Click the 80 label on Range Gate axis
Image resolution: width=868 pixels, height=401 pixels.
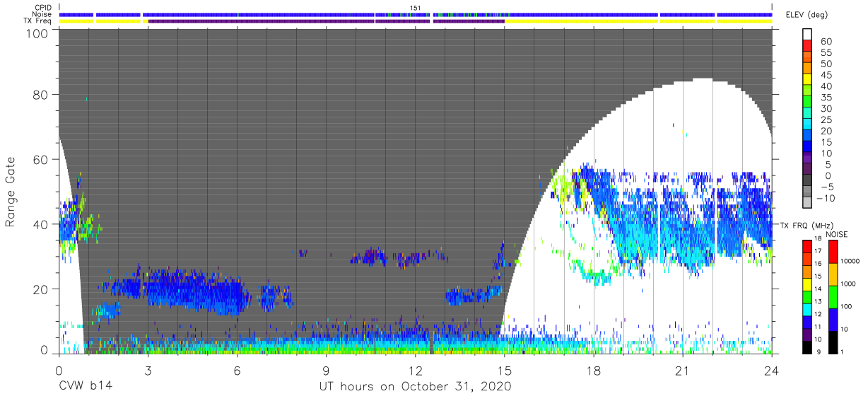(x=41, y=95)
